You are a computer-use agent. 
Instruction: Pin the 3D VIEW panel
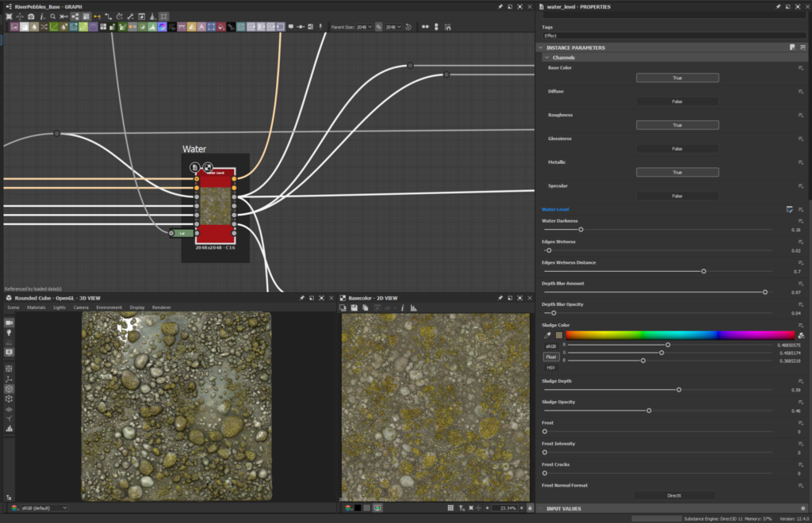(301, 298)
